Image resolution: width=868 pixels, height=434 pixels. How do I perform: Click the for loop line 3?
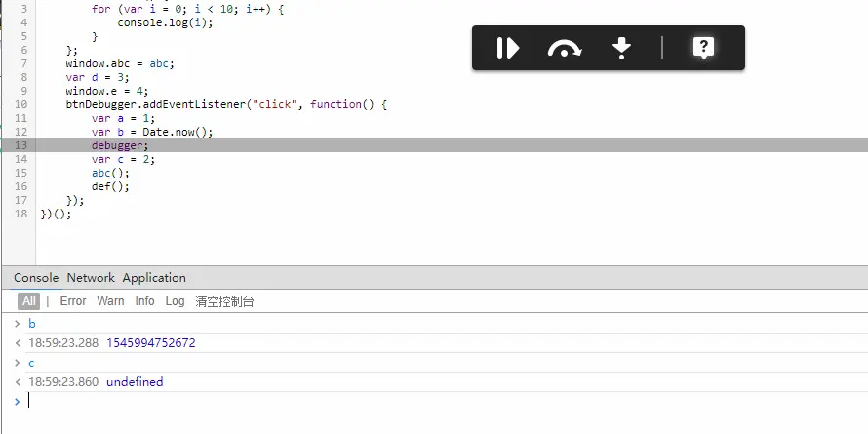187,10
